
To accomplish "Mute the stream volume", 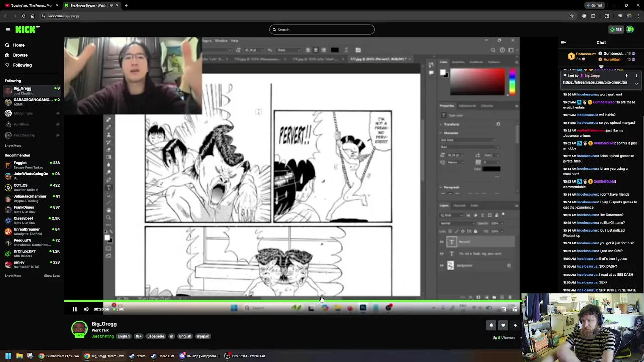I will [86, 309].
